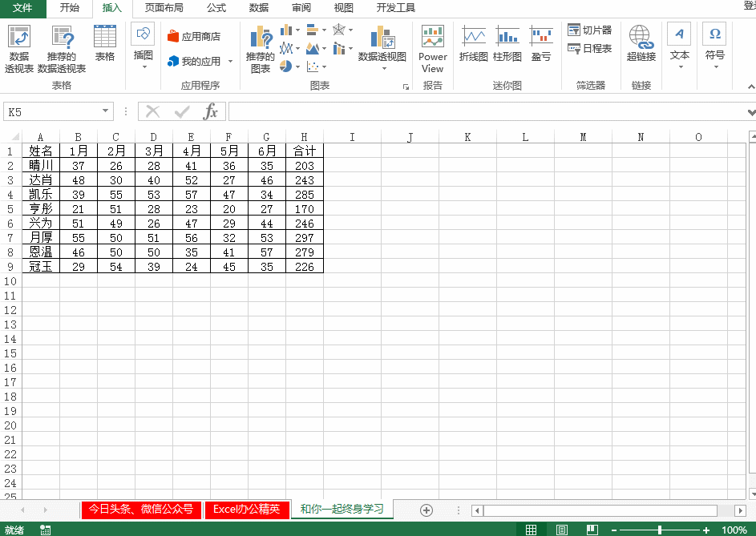Image resolution: width=756 pixels, height=536 pixels.
Task: Switch to the Review (审阅) tab
Action: [x=301, y=8]
